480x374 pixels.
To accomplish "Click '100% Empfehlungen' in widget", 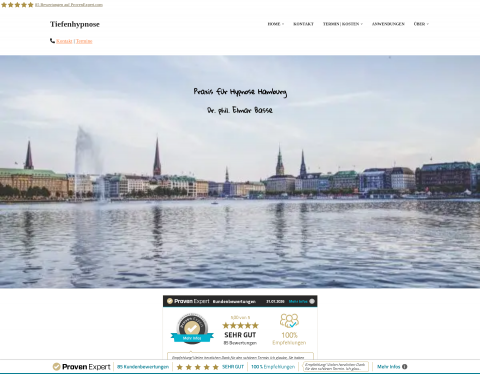I will tap(289, 338).
